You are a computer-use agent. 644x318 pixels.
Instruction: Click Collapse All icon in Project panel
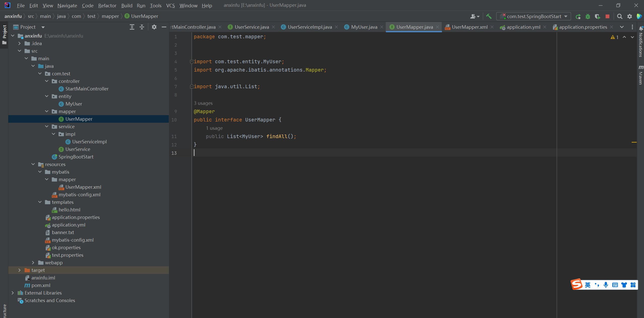142,27
